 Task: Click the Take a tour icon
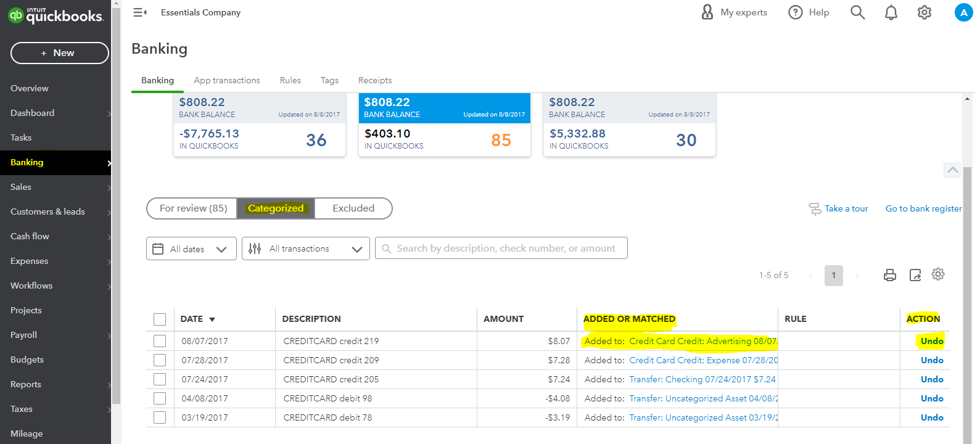point(815,209)
